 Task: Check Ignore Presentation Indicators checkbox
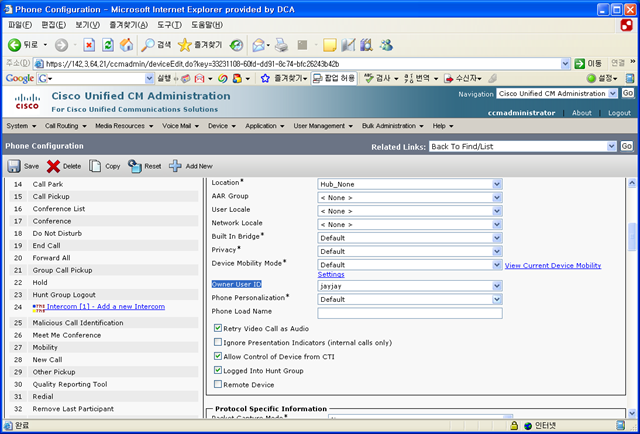coord(218,342)
